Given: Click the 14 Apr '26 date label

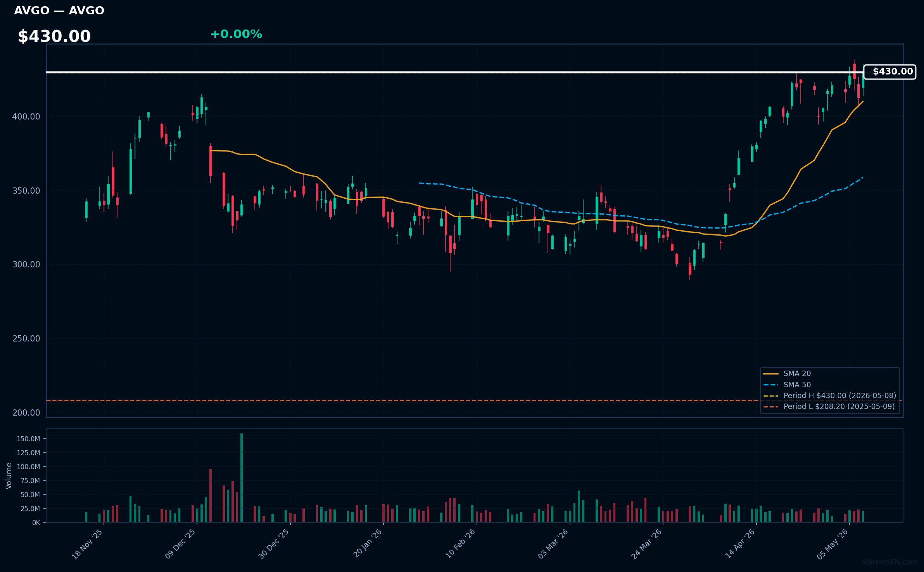Looking at the screenshot, I should click(740, 544).
